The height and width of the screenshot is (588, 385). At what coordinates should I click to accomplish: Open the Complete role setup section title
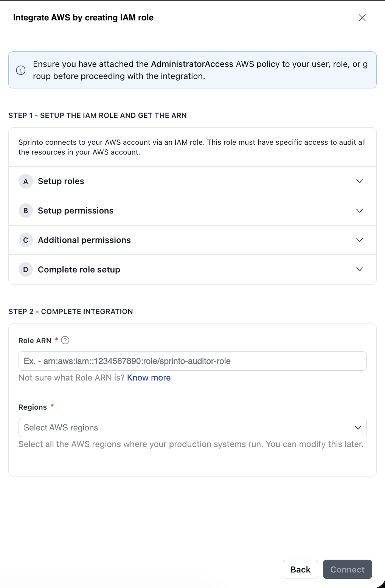[79, 270]
